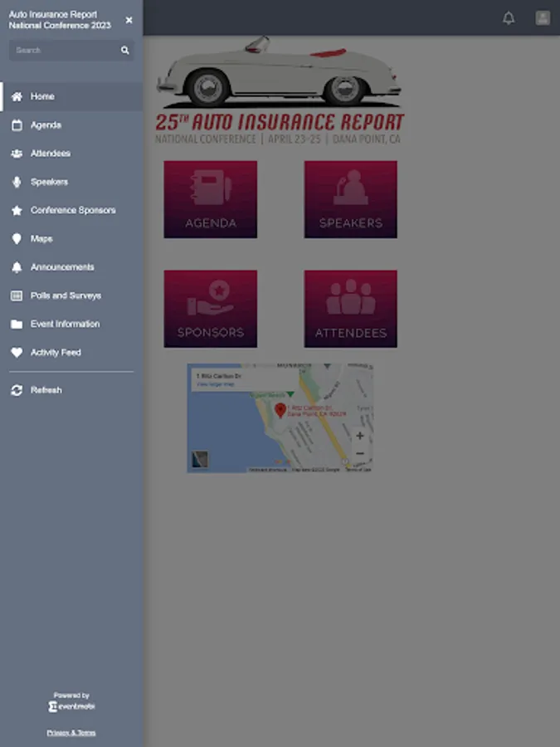Click the Refresh arrows icon

(x=17, y=390)
